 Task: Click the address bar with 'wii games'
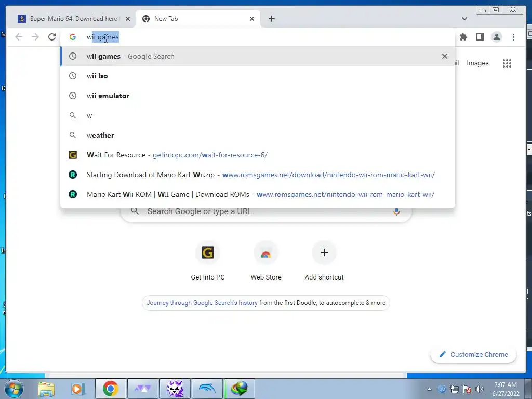(x=258, y=37)
